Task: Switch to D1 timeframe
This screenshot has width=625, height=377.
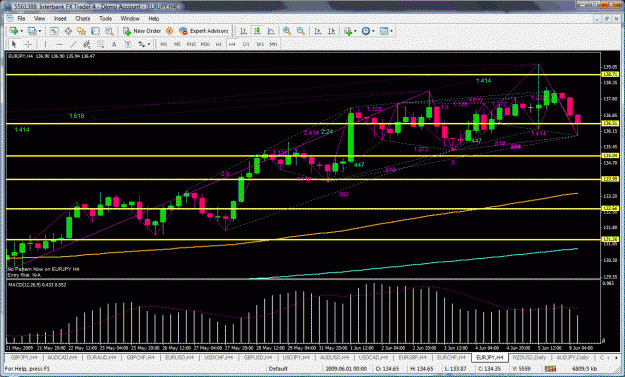Action: click(246, 44)
